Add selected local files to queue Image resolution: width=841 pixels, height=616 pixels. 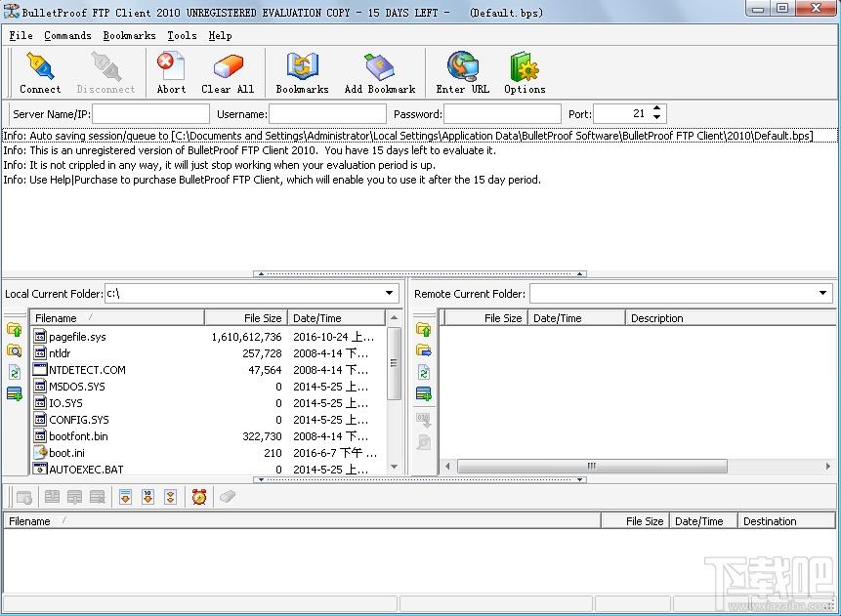(15, 393)
